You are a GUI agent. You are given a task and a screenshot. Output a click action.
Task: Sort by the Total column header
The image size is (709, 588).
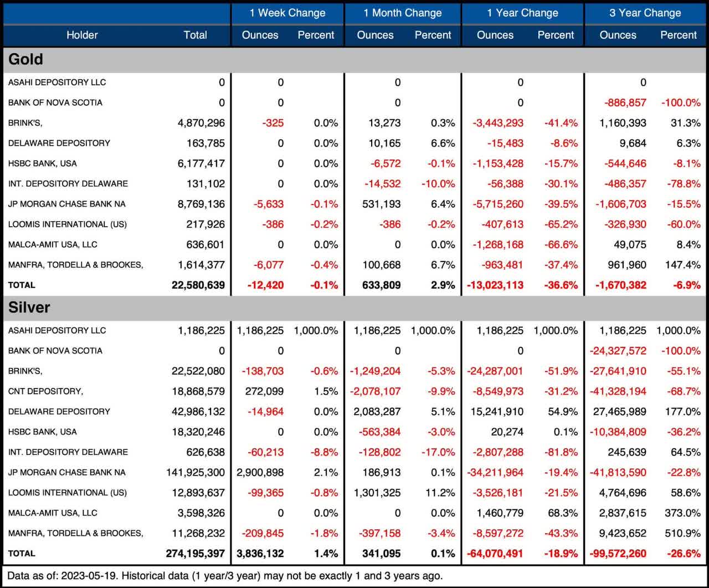pyautogui.click(x=196, y=35)
